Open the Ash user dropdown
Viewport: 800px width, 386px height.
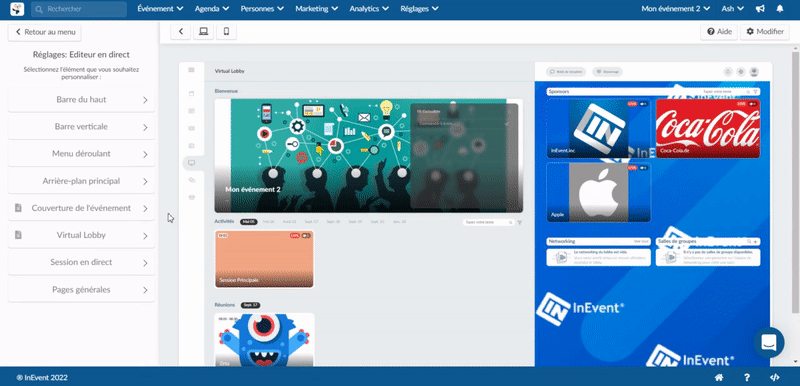tap(733, 9)
